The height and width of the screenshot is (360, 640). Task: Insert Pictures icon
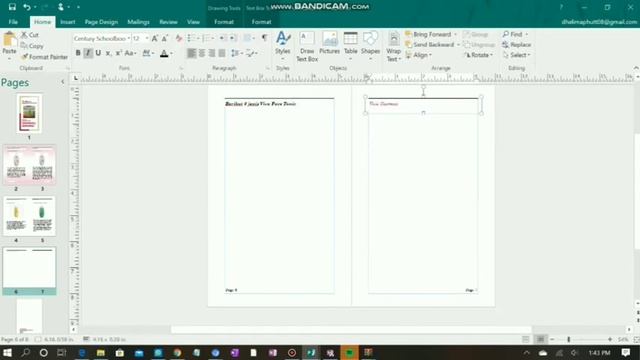[329, 43]
